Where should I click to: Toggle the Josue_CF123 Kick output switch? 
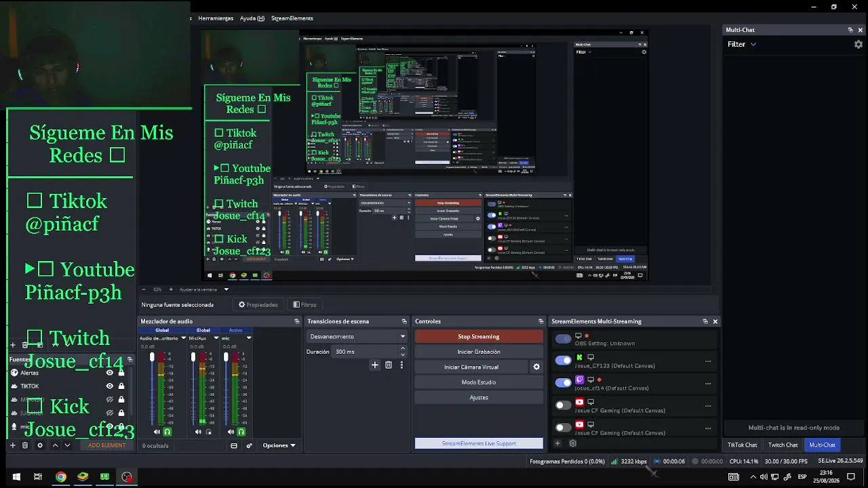564,361
